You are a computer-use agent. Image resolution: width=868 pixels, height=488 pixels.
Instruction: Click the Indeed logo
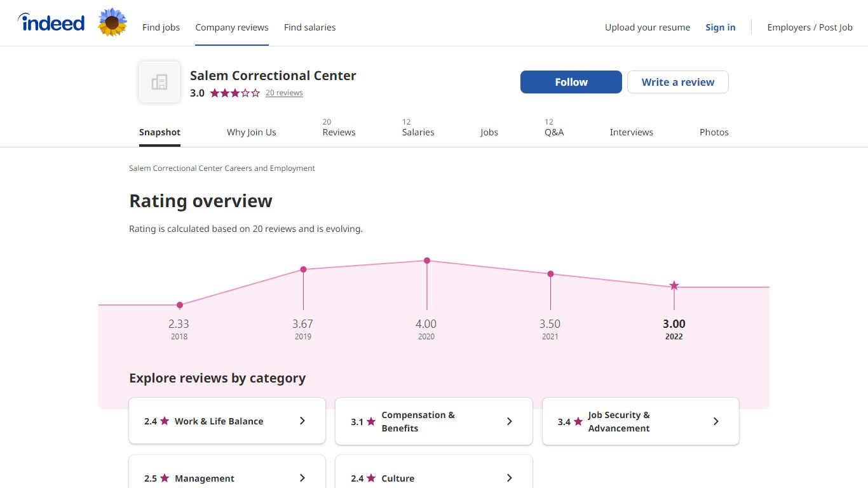51,23
